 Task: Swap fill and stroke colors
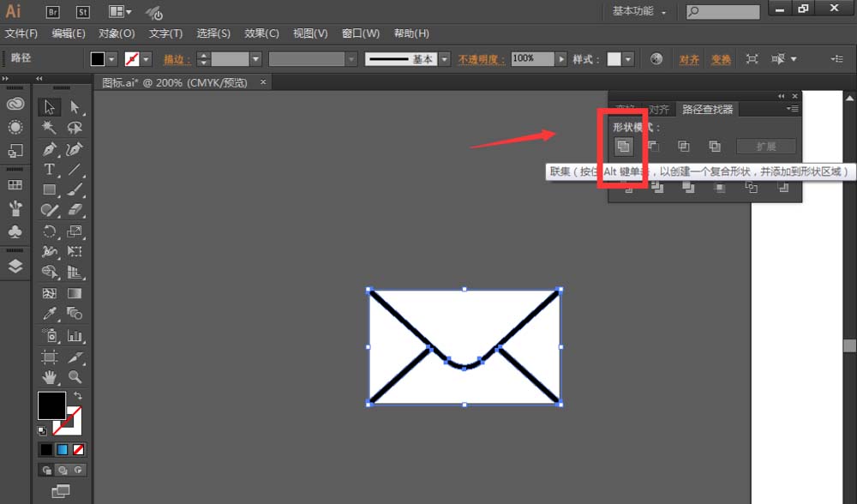78,395
